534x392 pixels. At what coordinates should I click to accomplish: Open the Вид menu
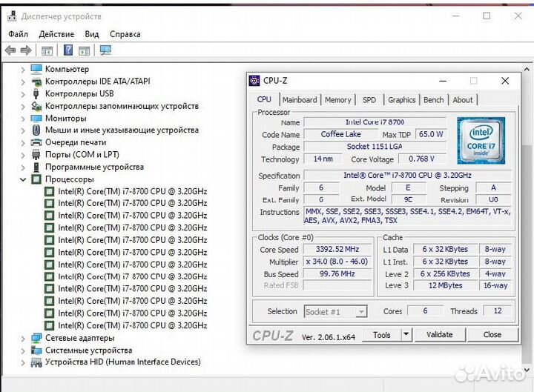click(92, 34)
